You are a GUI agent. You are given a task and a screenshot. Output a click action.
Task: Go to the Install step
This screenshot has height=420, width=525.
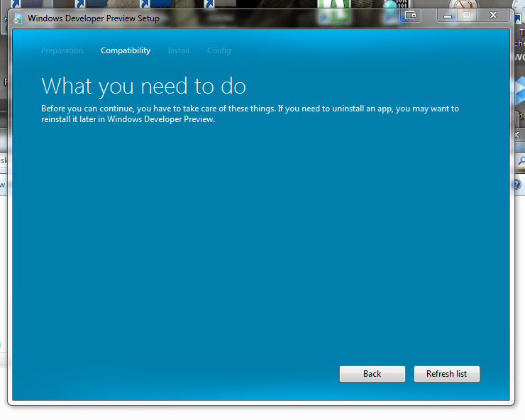(178, 50)
